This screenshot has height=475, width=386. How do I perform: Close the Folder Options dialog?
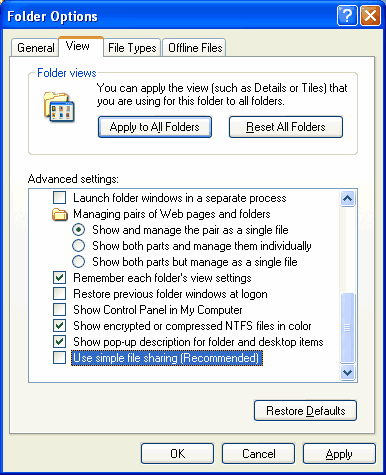(370, 15)
